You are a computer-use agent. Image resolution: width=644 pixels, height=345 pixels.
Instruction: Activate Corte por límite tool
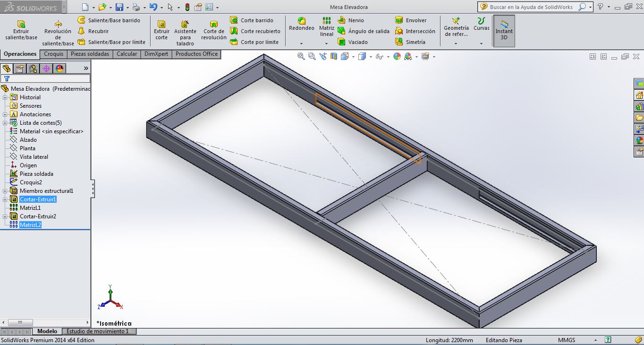click(254, 42)
